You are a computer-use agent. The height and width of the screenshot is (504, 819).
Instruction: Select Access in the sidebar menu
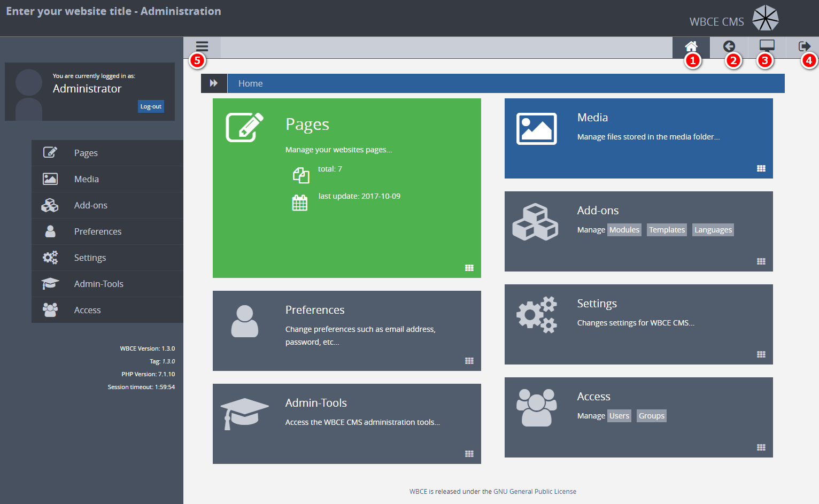[107, 310]
